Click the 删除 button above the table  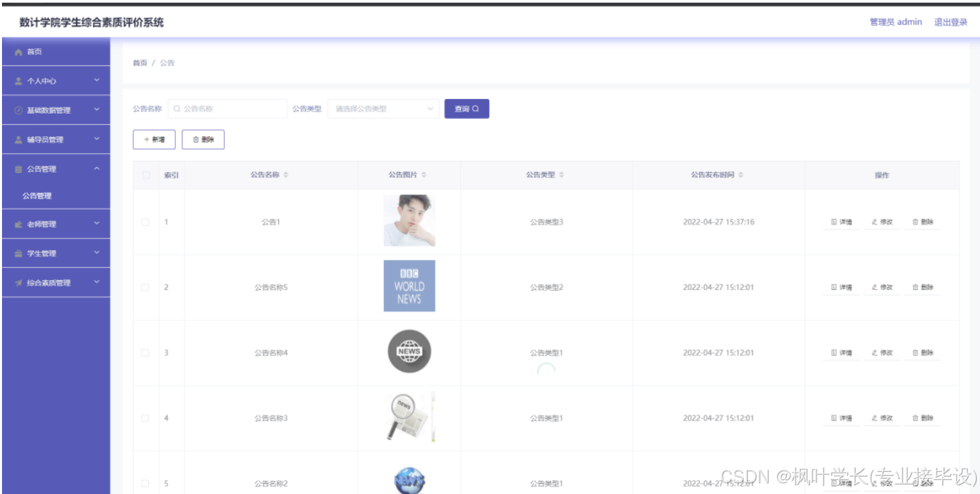point(203,140)
